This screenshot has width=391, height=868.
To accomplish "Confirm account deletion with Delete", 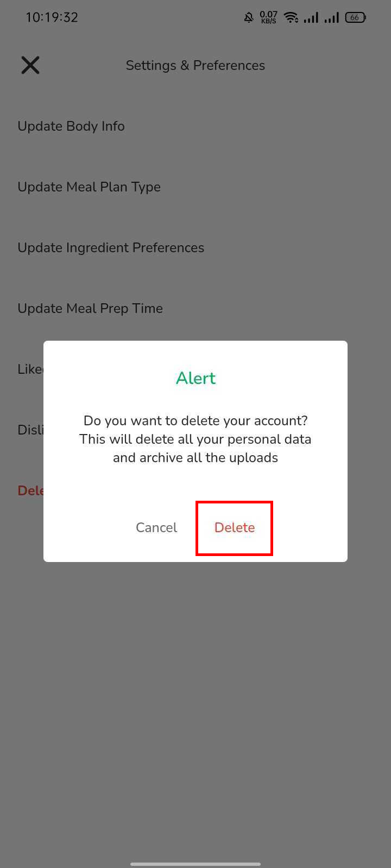I will 234,528.
